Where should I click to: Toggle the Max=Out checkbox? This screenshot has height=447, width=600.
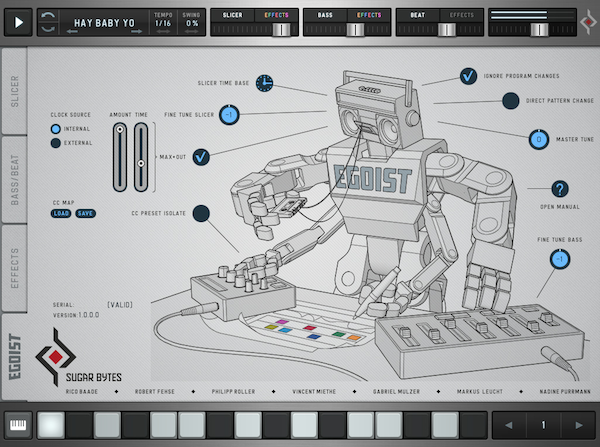click(x=201, y=157)
